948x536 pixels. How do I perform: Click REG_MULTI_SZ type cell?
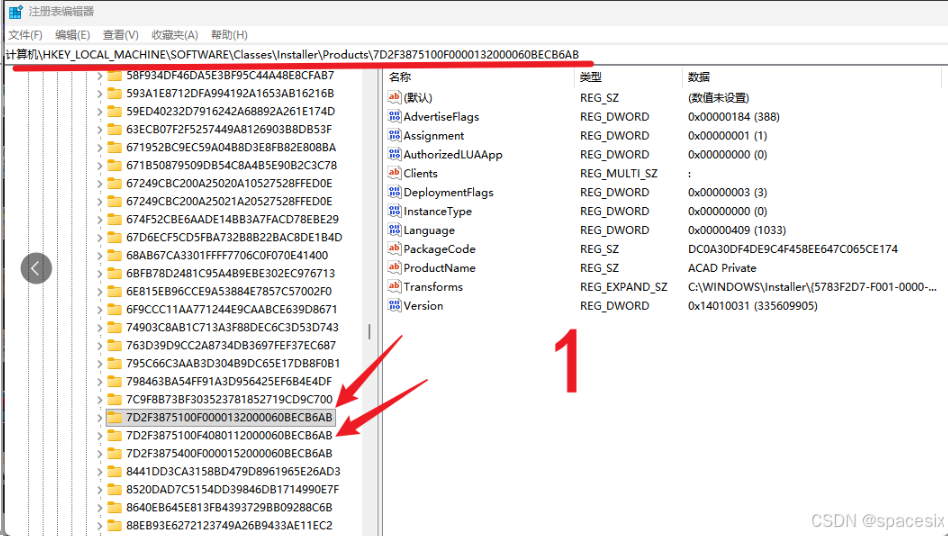pos(618,173)
